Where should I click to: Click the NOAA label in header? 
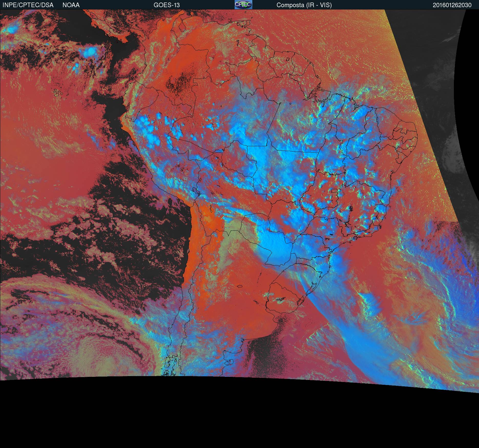(x=71, y=5)
